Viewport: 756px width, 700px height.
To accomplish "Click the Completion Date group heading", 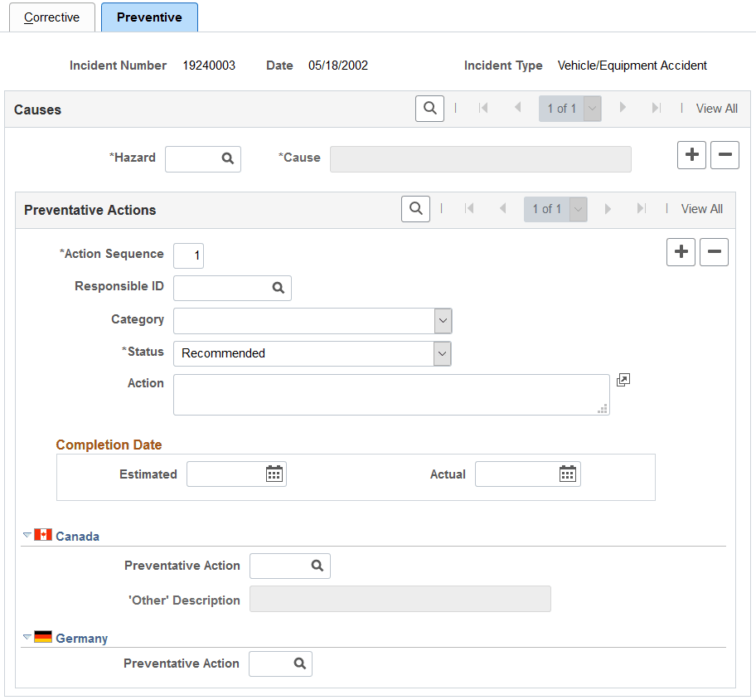I will (109, 445).
